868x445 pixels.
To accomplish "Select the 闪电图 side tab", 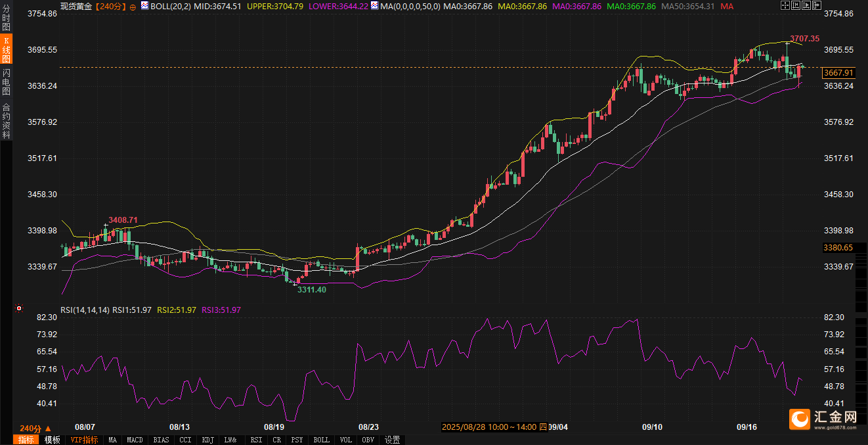I will point(6,82).
